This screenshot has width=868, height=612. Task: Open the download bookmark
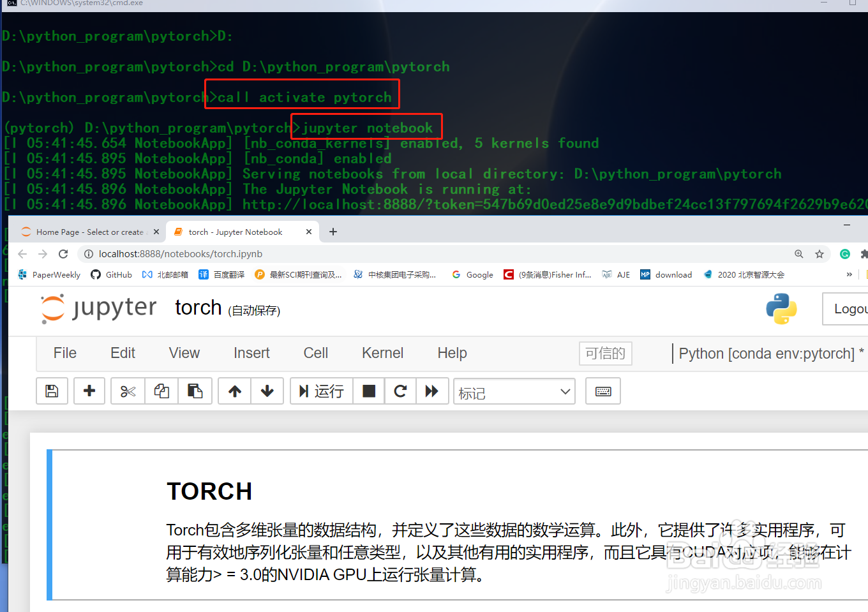(x=666, y=274)
